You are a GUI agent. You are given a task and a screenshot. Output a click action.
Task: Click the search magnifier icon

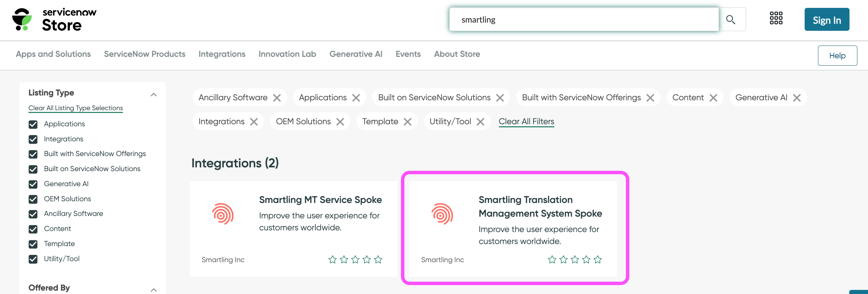(731, 20)
